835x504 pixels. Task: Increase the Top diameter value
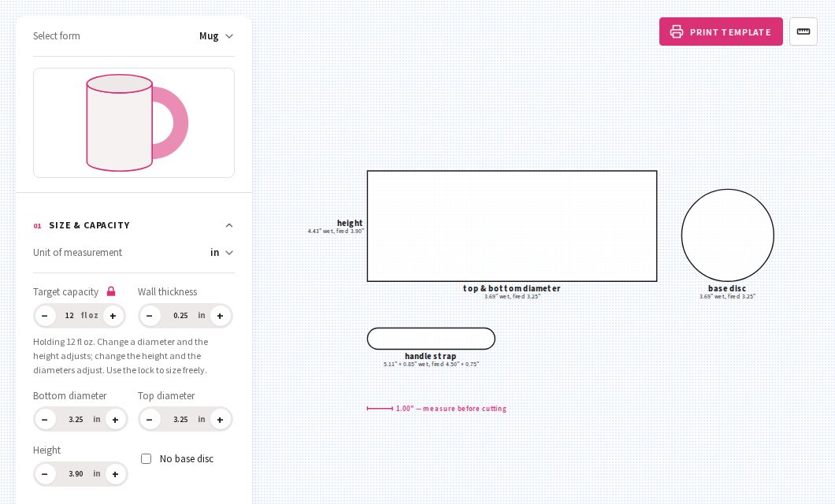click(x=220, y=420)
